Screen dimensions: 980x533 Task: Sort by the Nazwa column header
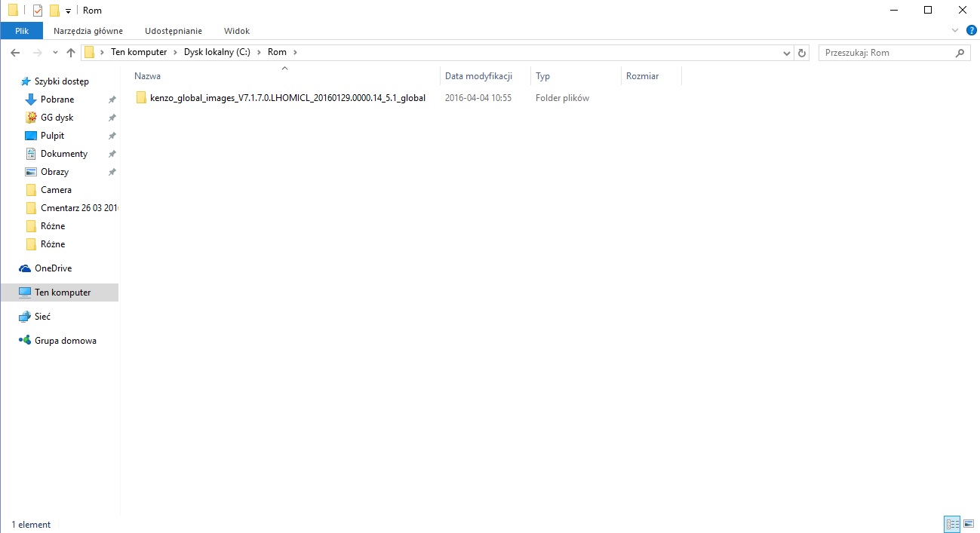(148, 76)
